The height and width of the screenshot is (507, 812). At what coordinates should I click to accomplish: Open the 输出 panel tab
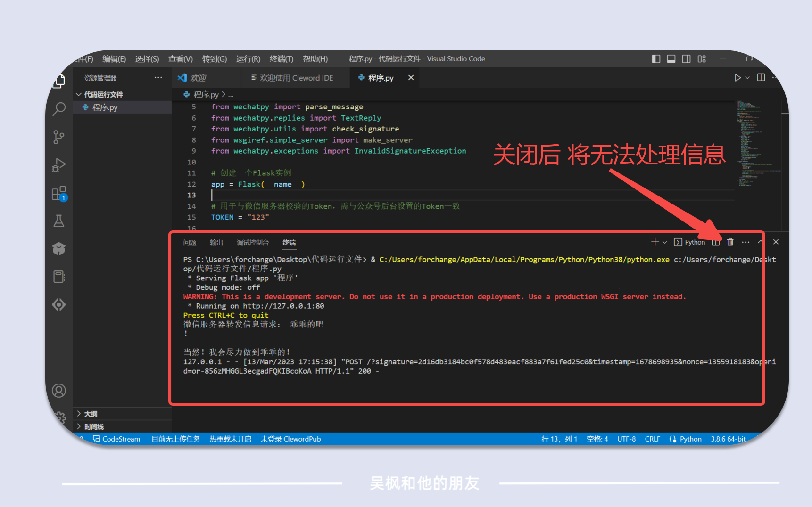216,243
